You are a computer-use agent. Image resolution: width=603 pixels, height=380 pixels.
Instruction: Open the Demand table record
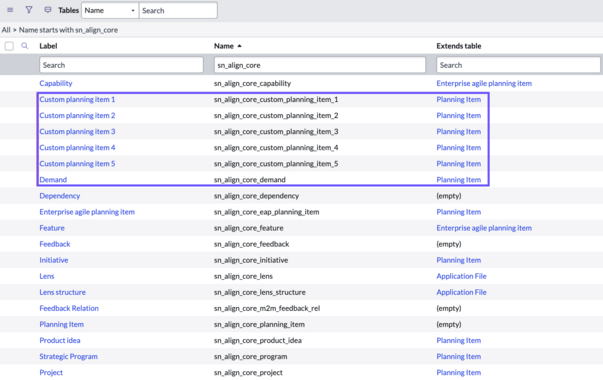[53, 180]
